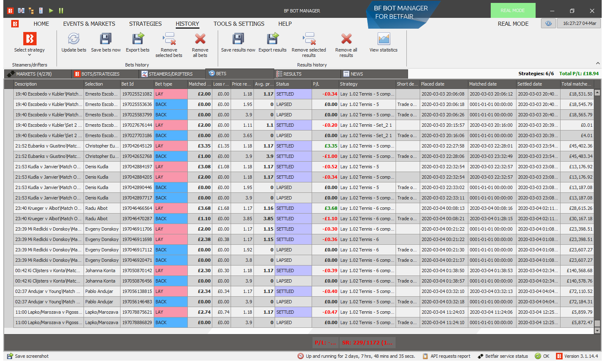
Task: Click the refresh icon beside the clock
Action: [548, 23]
